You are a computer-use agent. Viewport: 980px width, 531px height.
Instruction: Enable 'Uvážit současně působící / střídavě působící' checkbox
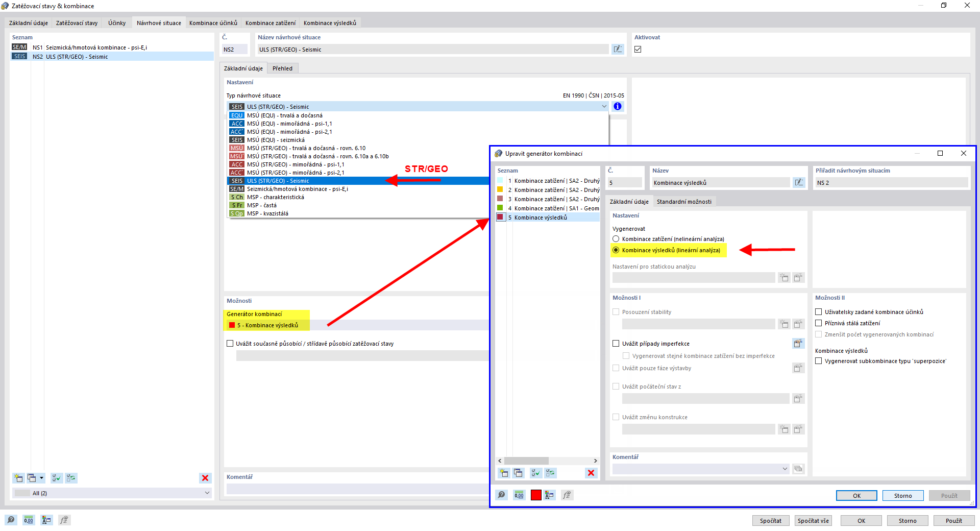pyautogui.click(x=230, y=344)
